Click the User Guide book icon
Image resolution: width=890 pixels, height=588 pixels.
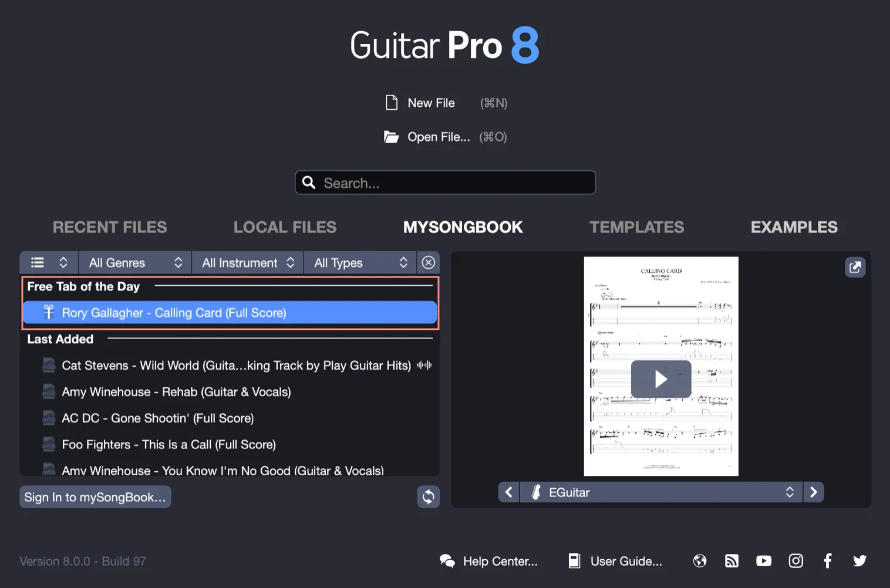(575, 561)
